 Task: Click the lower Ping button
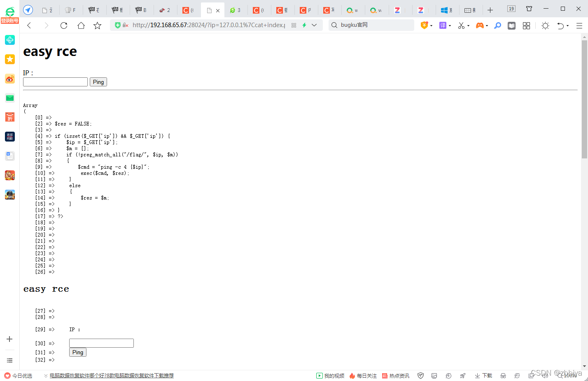pos(78,352)
